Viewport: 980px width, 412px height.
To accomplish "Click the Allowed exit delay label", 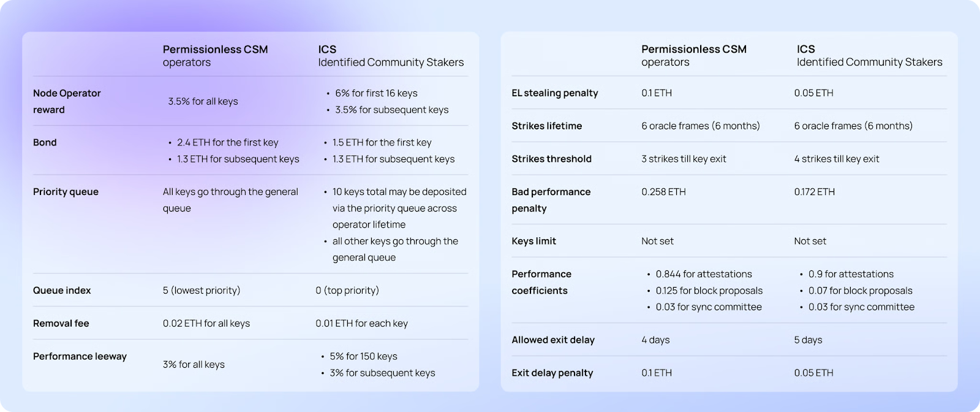I will pos(553,340).
